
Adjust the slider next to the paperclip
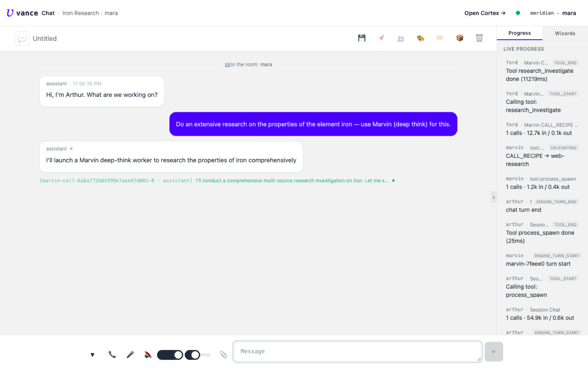point(198,355)
